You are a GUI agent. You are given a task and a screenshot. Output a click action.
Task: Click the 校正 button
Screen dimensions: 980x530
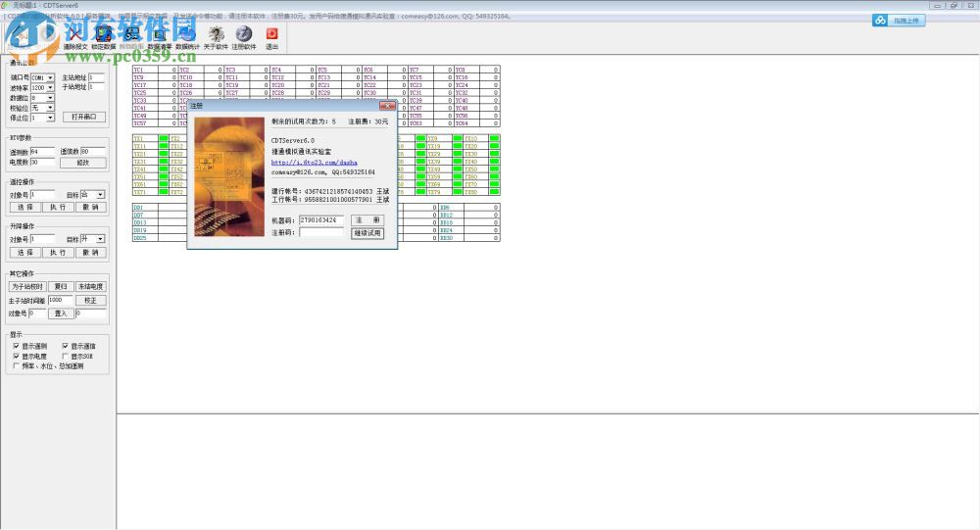[90, 301]
